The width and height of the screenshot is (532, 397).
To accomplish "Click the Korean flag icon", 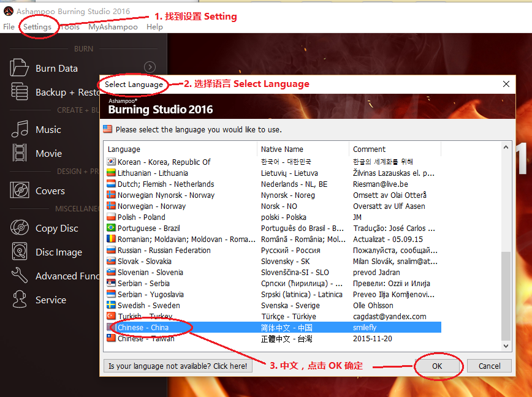I will [111, 161].
